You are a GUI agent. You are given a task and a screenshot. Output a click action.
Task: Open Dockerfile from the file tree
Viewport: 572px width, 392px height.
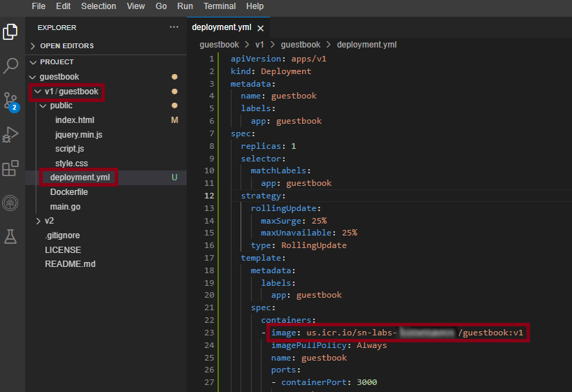(69, 192)
